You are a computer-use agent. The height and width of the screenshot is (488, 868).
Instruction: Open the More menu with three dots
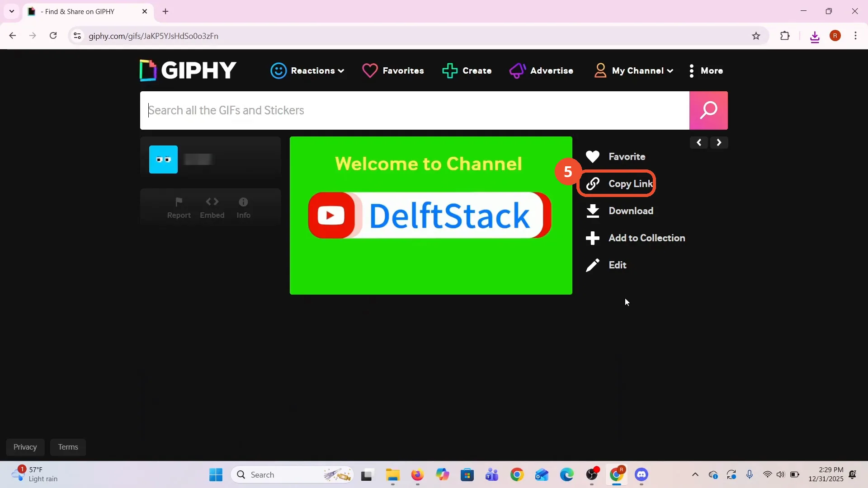click(x=705, y=70)
